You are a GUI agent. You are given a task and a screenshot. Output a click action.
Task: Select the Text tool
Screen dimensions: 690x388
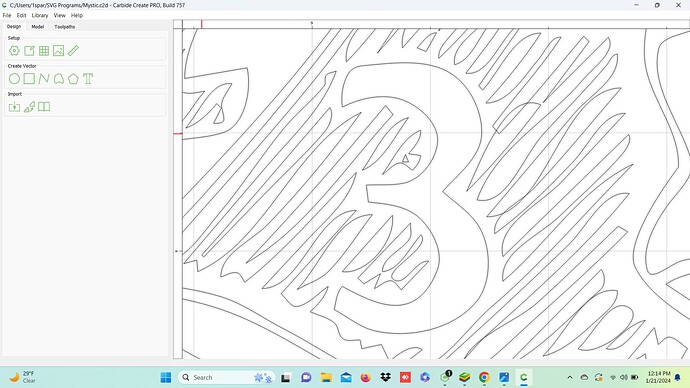(x=88, y=79)
